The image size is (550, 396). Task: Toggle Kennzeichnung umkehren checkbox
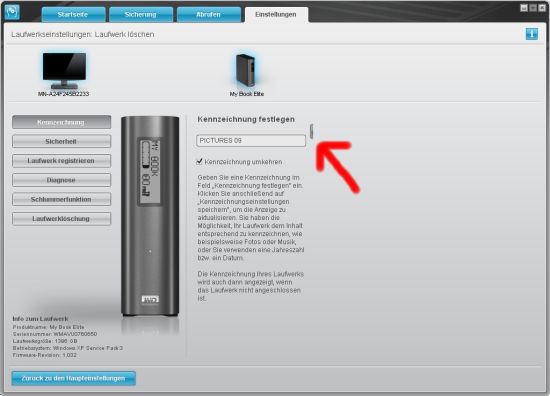(200, 161)
